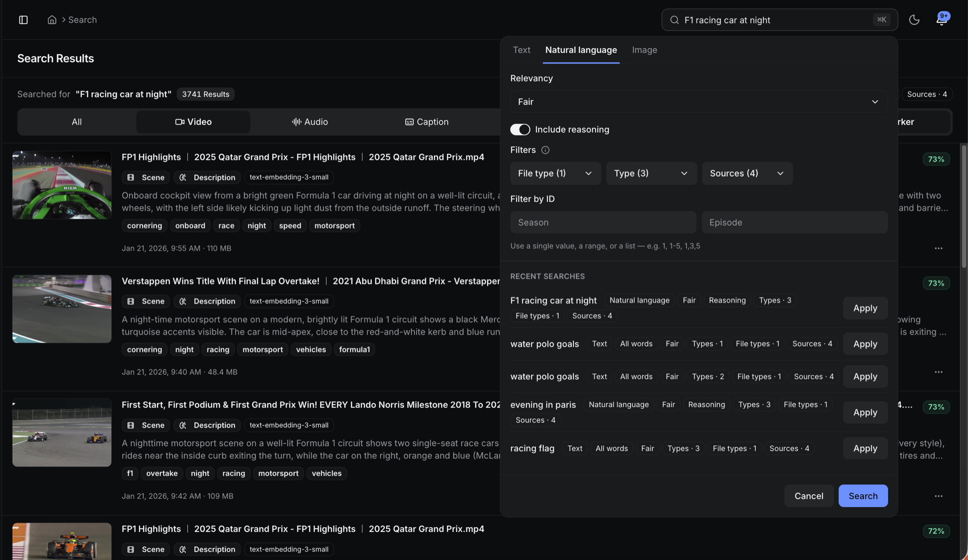Switch to the Text search tab

tap(521, 50)
